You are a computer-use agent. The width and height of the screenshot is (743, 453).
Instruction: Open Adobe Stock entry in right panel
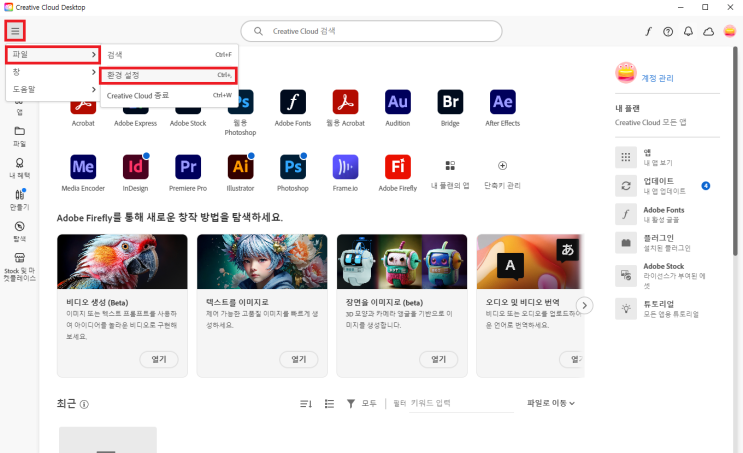(x=666, y=275)
